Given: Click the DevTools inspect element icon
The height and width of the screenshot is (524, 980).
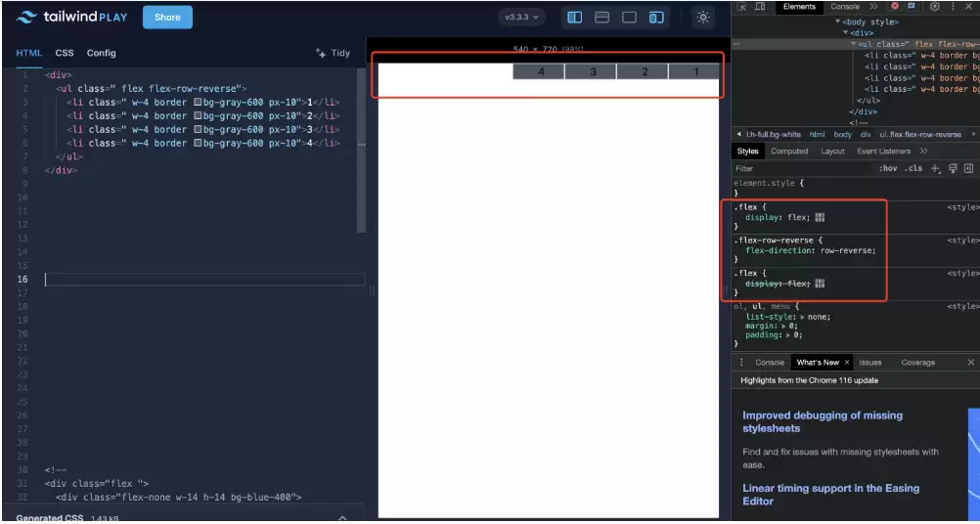Looking at the screenshot, I should point(742,7).
